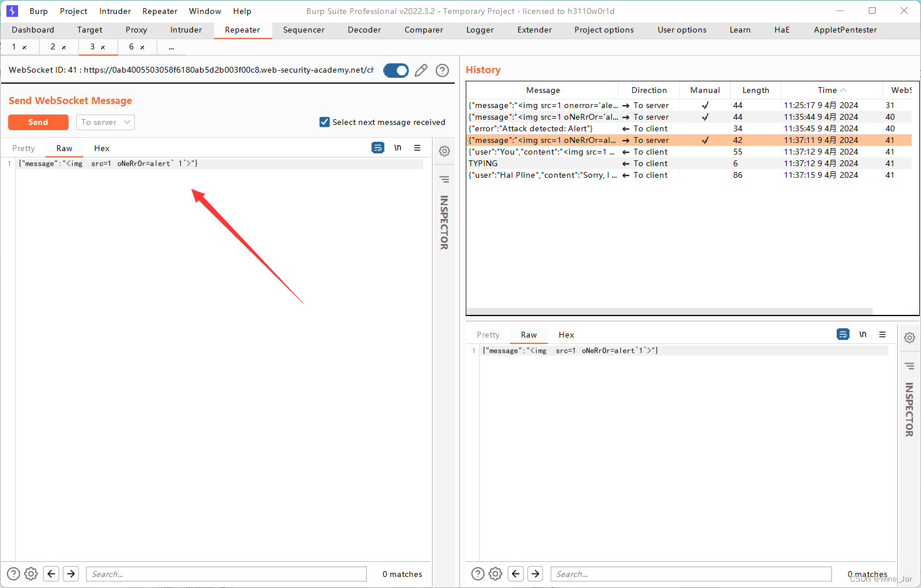This screenshot has height=588, width=921.
Task: Click the right panel search input field
Action: [x=691, y=574]
